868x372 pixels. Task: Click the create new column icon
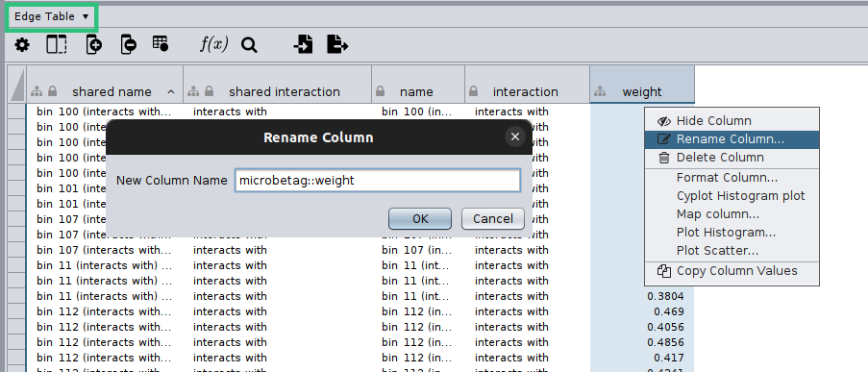(x=93, y=45)
